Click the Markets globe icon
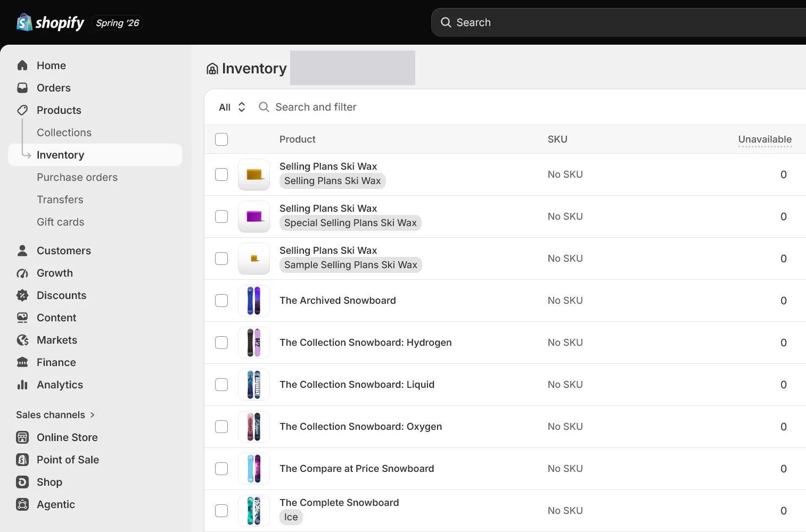The width and height of the screenshot is (806, 532). pos(22,340)
